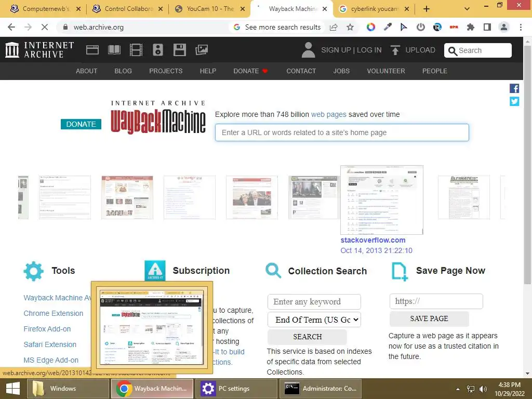Screen dimensions: 532x399
Task: Click SIGN UP | LOG IN
Action: pos(351,50)
